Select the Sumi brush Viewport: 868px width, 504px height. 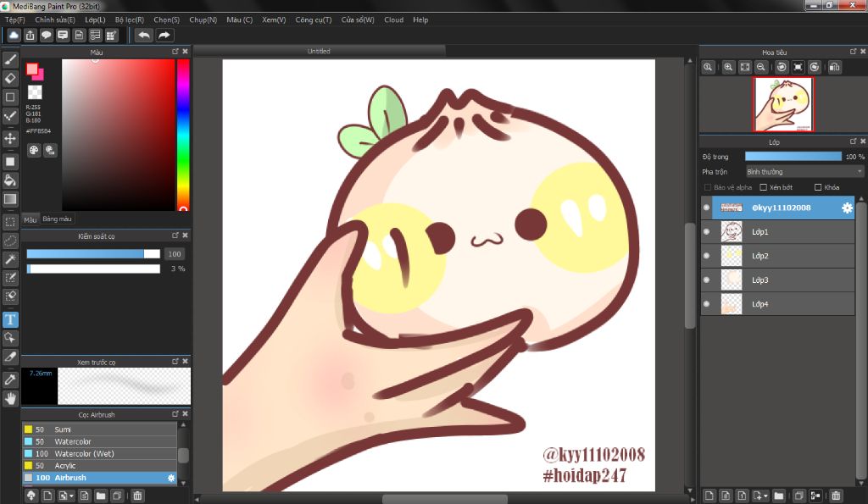click(100, 429)
